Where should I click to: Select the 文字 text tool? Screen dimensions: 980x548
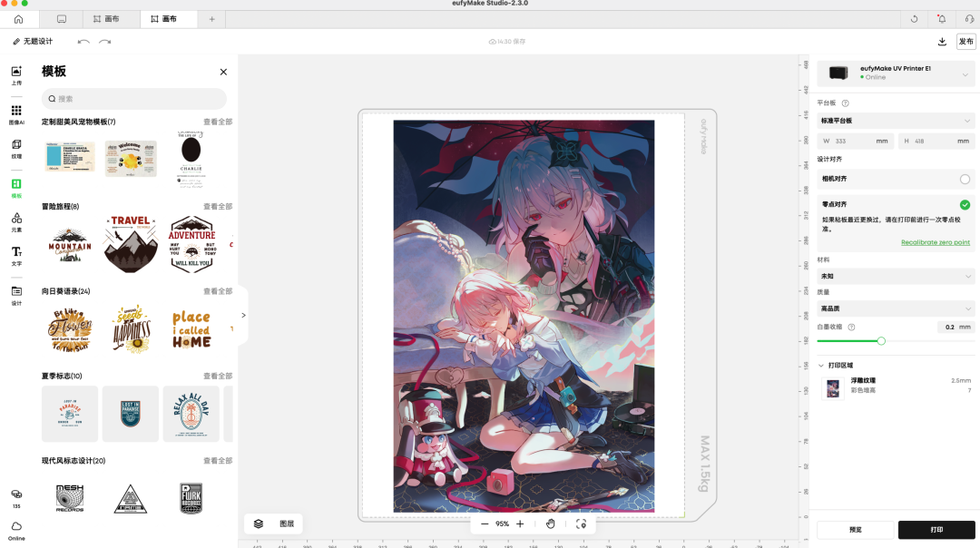point(16,256)
